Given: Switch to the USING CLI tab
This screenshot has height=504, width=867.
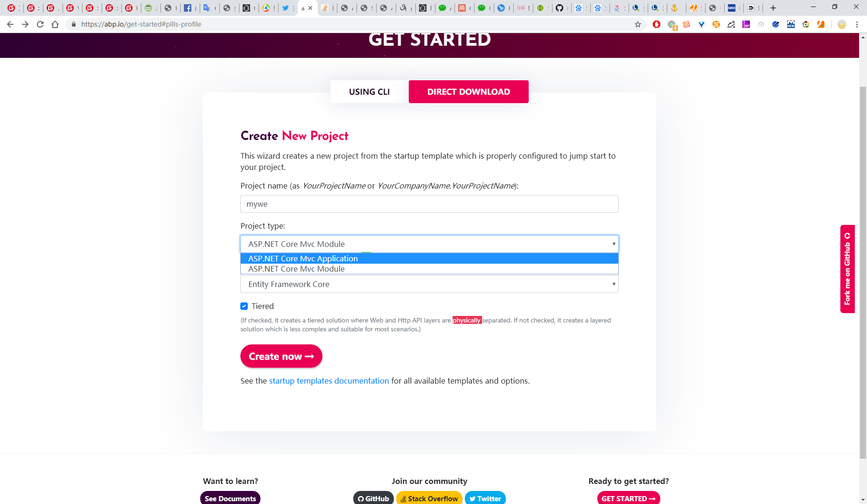Looking at the screenshot, I should (368, 91).
